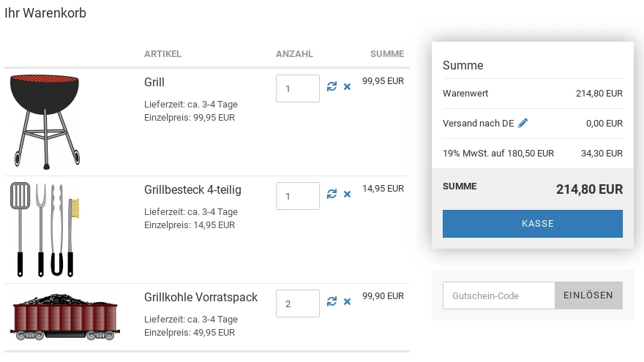Click the Grill quantity field
The width and height of the screenshot is (644, 362).
[298, 88]
